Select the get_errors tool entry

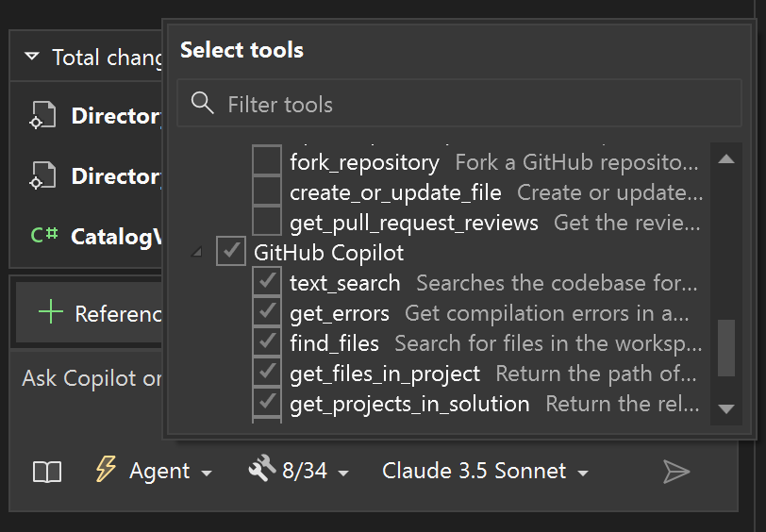point(340,313)
